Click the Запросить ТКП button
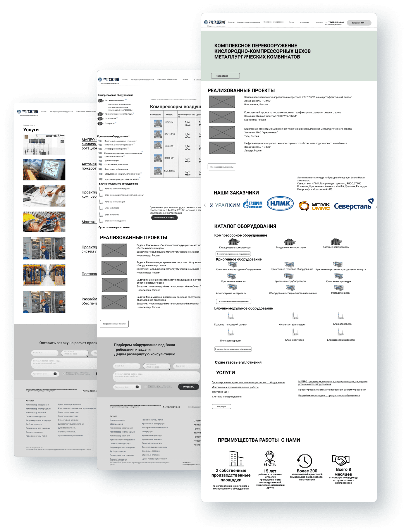The height and width of the screenshot is (532, 406). click(359, 23)
